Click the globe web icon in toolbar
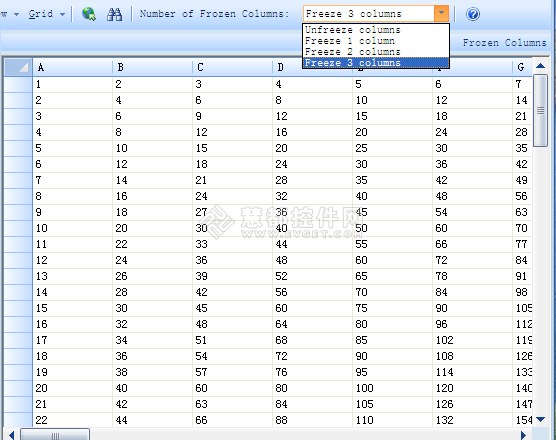 [89, 14]
